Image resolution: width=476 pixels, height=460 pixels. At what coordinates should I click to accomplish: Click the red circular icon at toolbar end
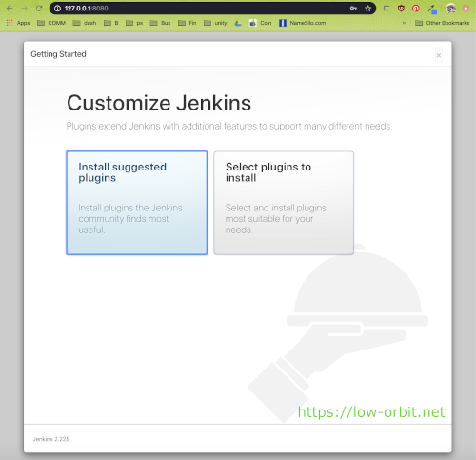[466, 9]
